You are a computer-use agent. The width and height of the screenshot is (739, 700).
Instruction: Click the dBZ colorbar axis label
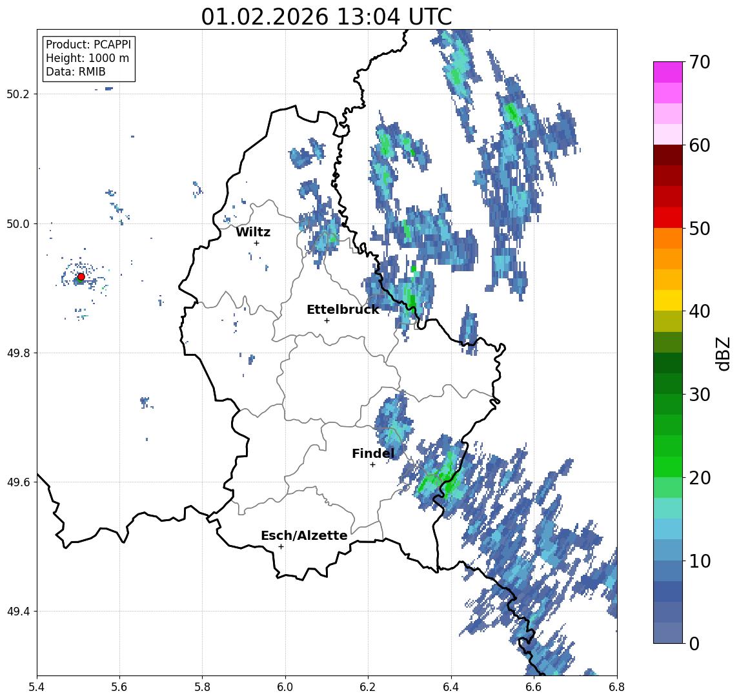pyautogui.click(x=723, y=354)
